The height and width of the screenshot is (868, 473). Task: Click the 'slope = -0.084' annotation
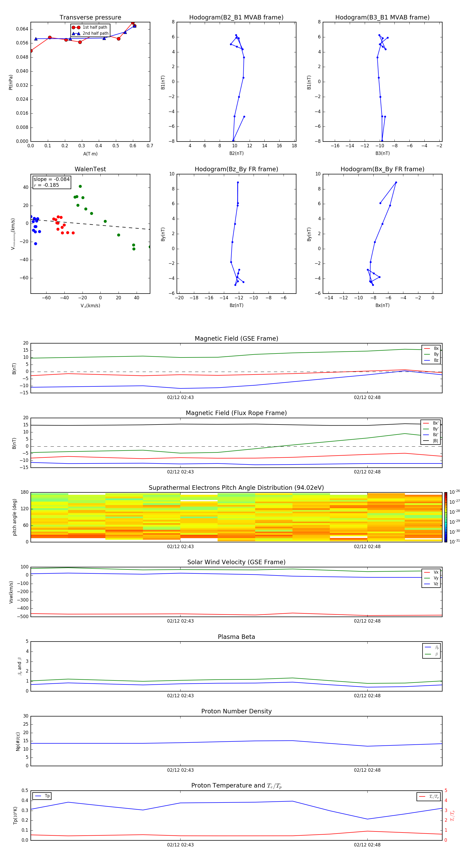(x=52, y=179)
